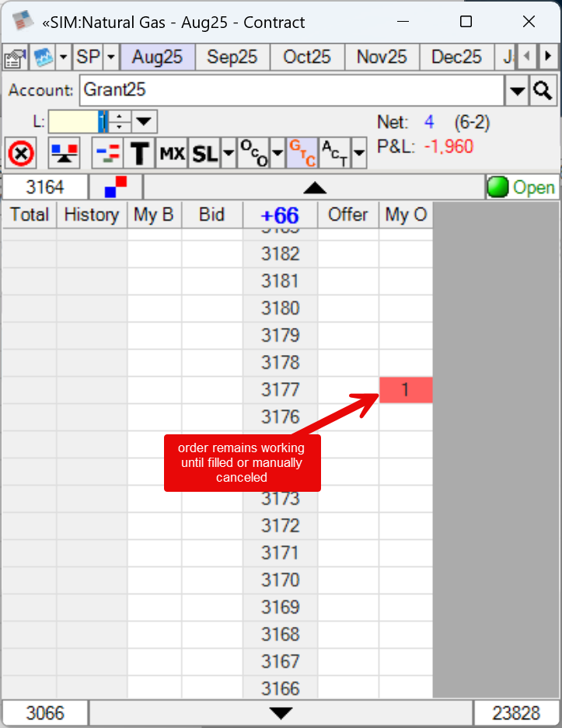562x728 pixels.
Task: Click the L quantity input field
Action: coord(75,122)
